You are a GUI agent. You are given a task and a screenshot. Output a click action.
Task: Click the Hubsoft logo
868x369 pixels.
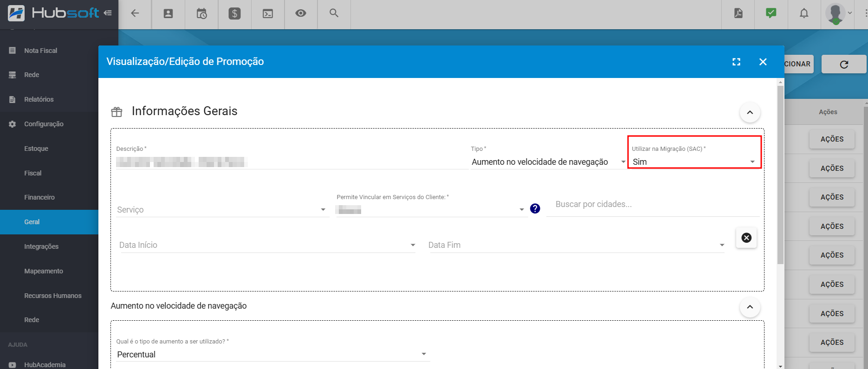click(53, 13)
